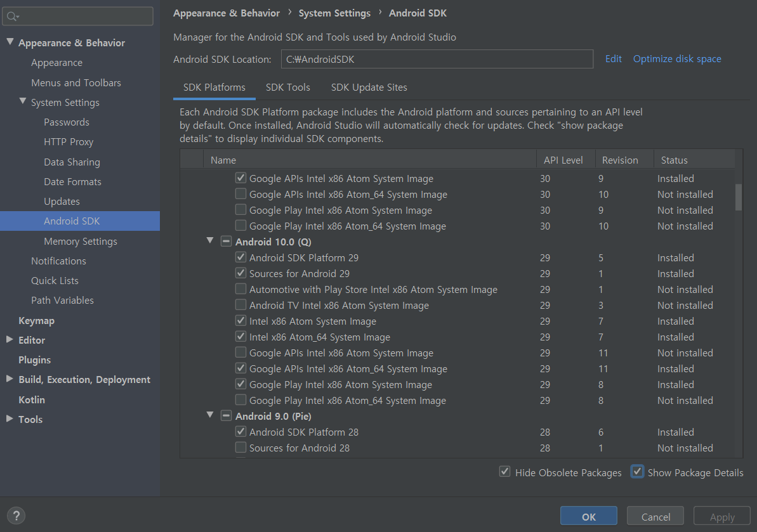Select Kotlin settings
The image size is (757, 532).
[31, 399]
